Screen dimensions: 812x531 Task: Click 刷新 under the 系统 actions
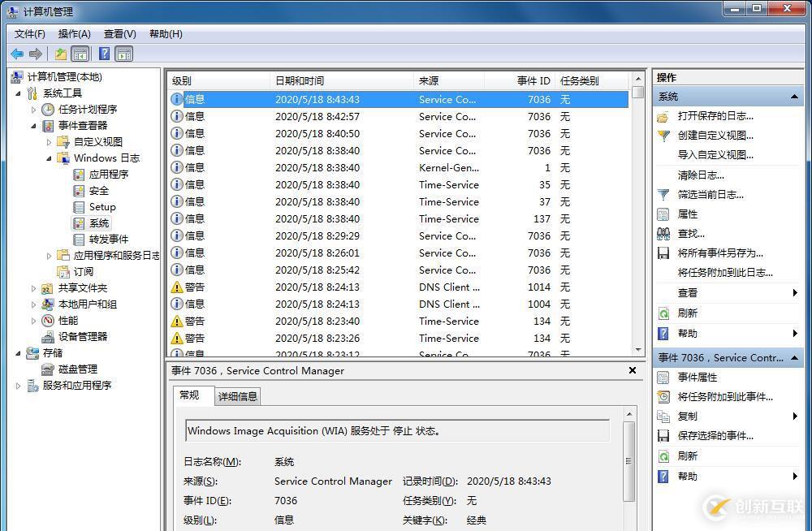[x=687, y=313]
